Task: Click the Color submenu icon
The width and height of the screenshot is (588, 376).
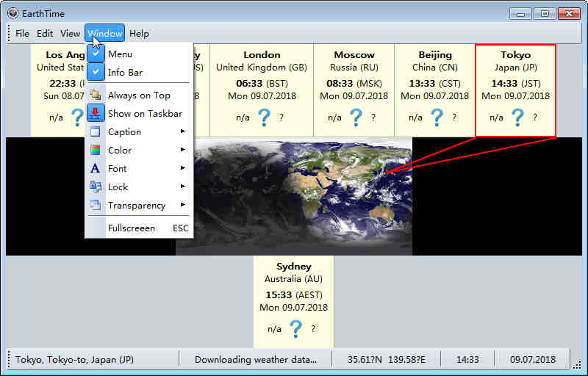Action: tap(96, 150)
